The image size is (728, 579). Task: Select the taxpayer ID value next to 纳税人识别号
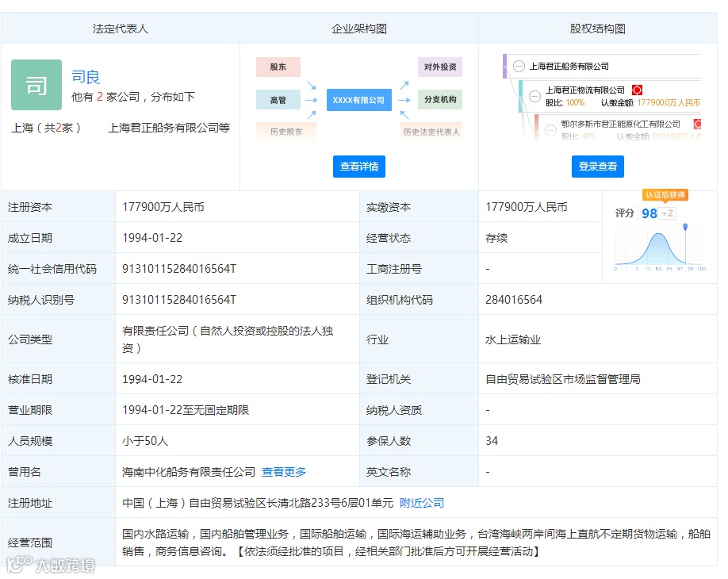pos(179,300)
